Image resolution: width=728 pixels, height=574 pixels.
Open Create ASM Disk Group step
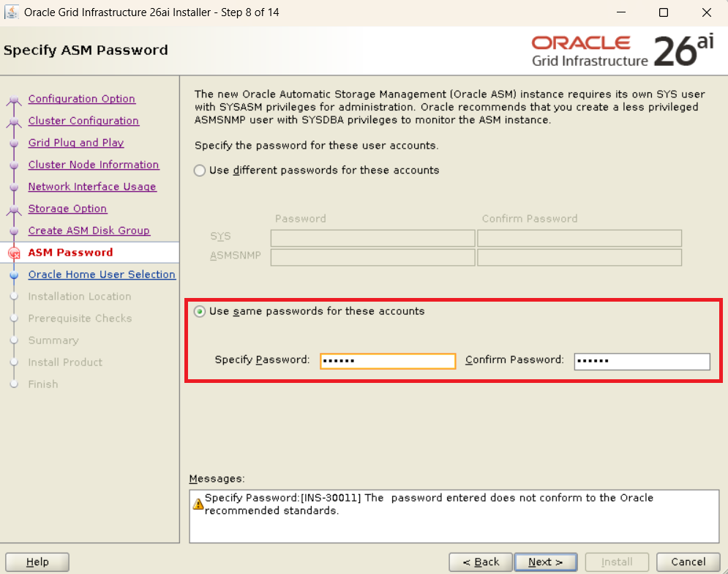[89, 231]
